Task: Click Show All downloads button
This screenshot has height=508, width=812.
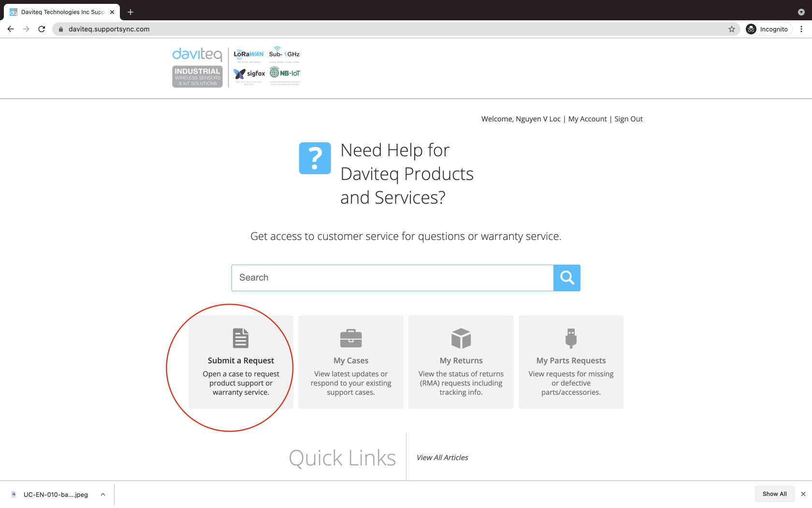Action: [774, 494]
